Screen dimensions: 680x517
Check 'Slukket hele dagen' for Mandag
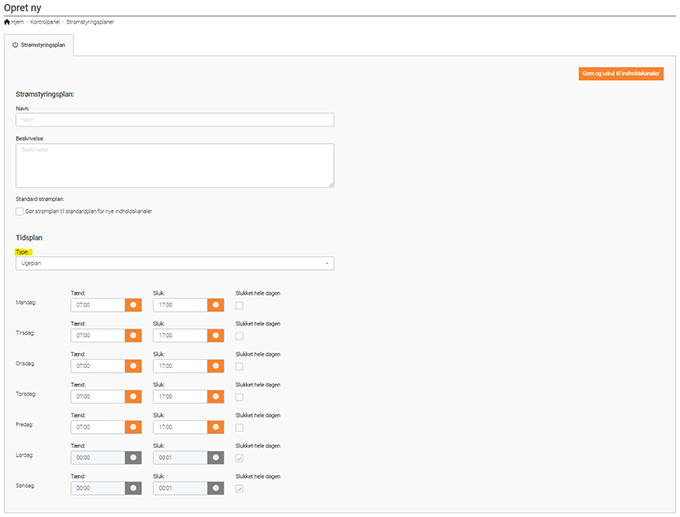(x=238, y=305)
